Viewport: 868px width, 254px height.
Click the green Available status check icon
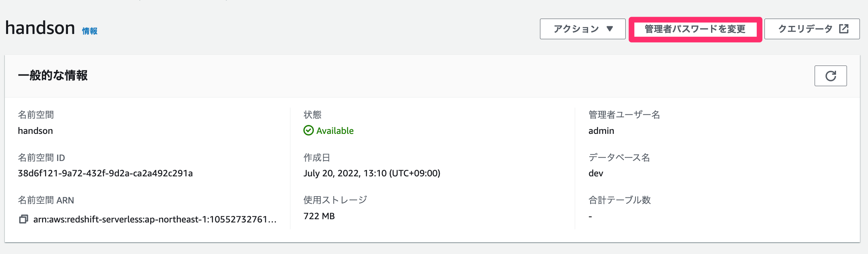309,130
